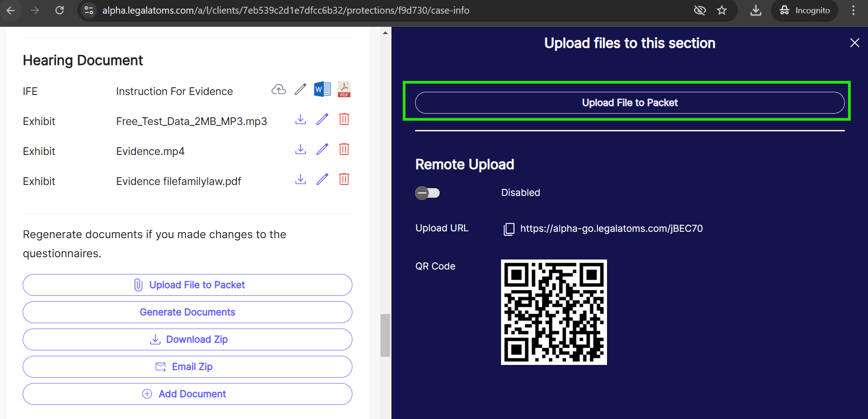The height and width of the screenshot is (419, 868).
Task: Click the Hearing Document heading
Action: (83, 60)
